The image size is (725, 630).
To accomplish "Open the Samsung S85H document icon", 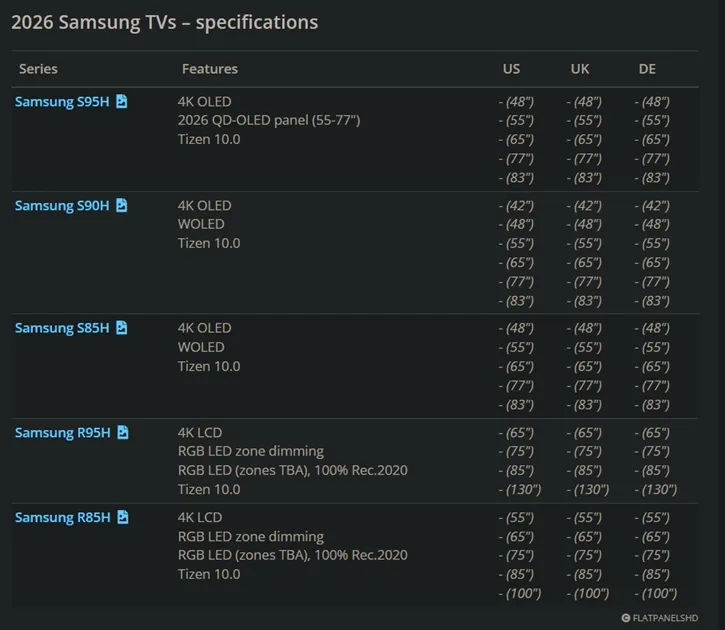I will point(122,328).
